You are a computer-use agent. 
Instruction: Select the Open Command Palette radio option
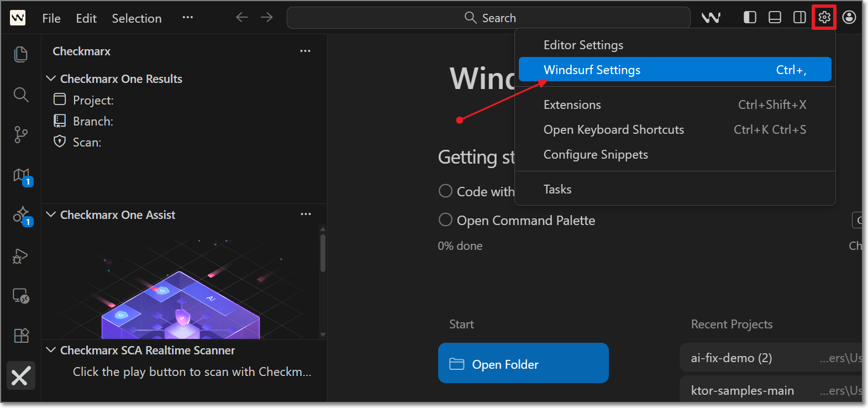point(445,220)
